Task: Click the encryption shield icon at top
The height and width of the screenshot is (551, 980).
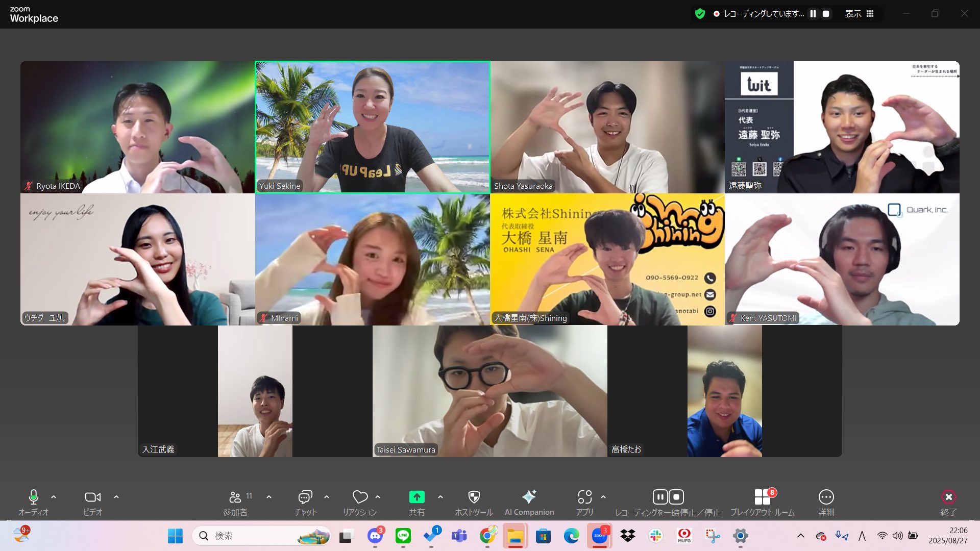Action: pyautogui.click(x=700, y=14)
